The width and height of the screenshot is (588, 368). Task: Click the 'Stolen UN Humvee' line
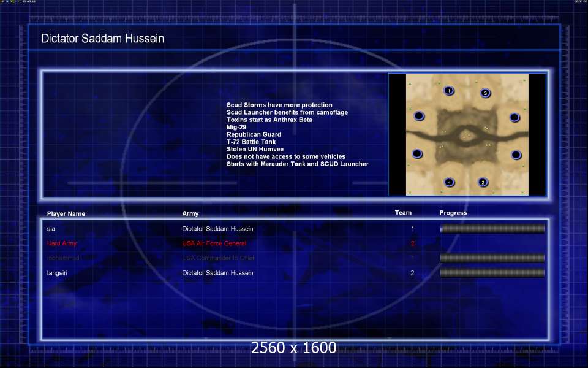coord(255,149)
